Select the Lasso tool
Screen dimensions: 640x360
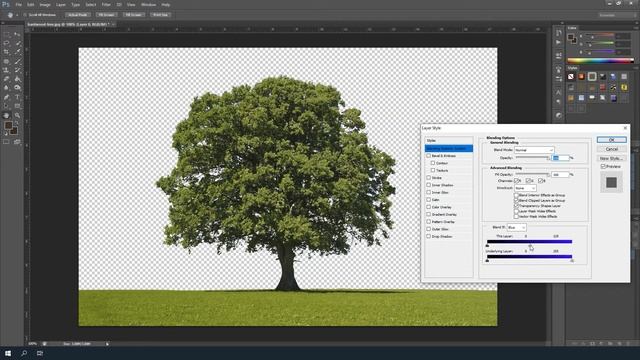pyautogui.click(x=7, y=43)
